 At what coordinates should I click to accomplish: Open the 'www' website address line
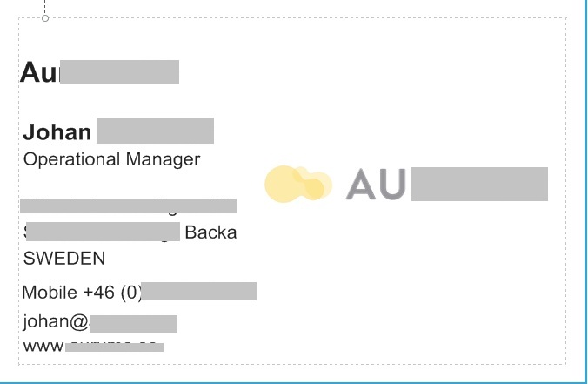tap(43, 346)
